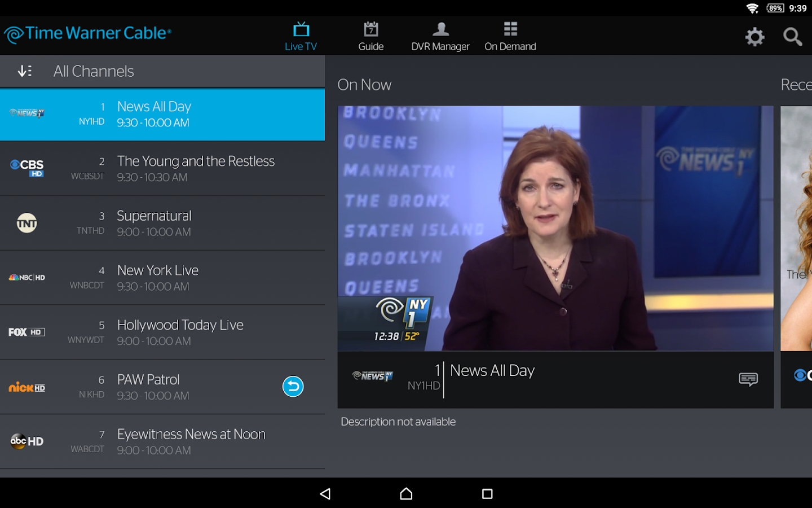
Task: Select The Young and the Restless
Action: pyautogui.click(x=162, y=169)
